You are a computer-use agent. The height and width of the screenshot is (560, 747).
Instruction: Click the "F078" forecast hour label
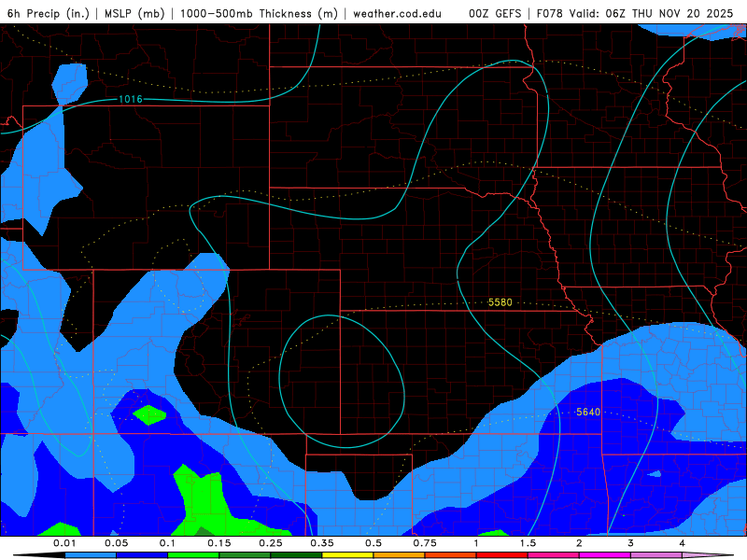click(x=550, y=13)
